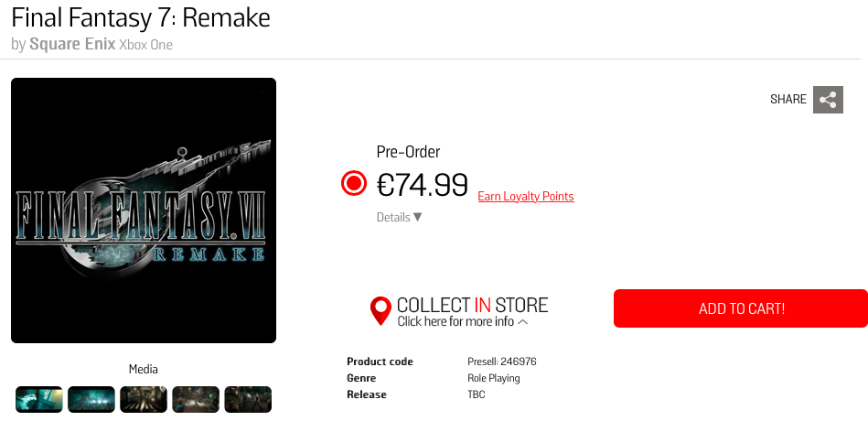This screenshot has height=421, width=868.
Task: Click the SHARE label text
Action: pyautogui.click(x=788, y=100)
